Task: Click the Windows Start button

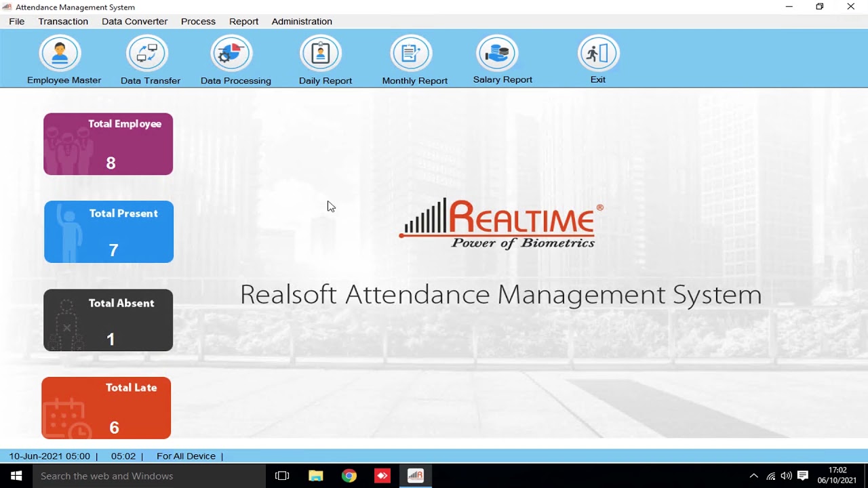Action: point(16,476)
